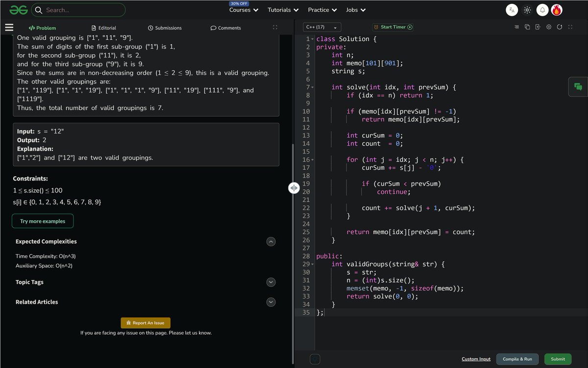Switch to the Submissions tab

165,28
